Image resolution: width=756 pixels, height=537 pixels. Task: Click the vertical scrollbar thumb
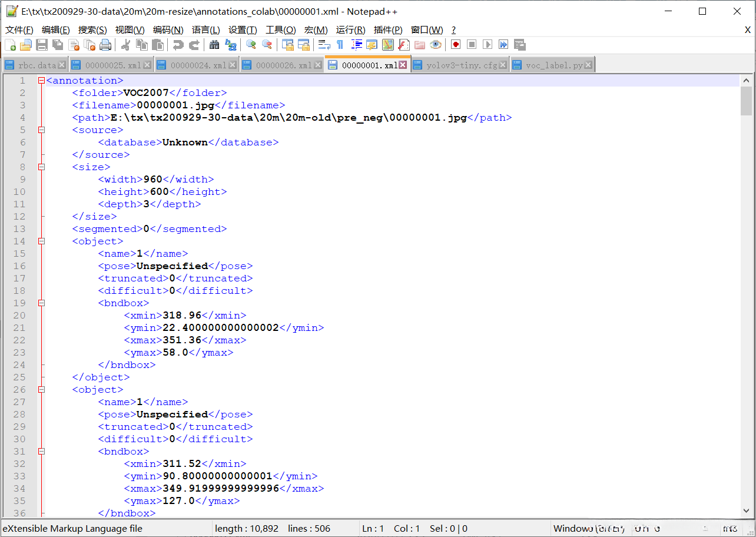[746, 101]
